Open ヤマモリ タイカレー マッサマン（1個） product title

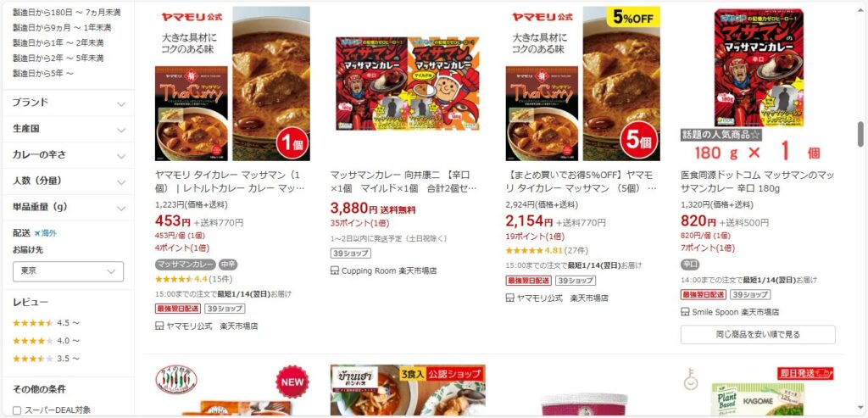point(231,181)
